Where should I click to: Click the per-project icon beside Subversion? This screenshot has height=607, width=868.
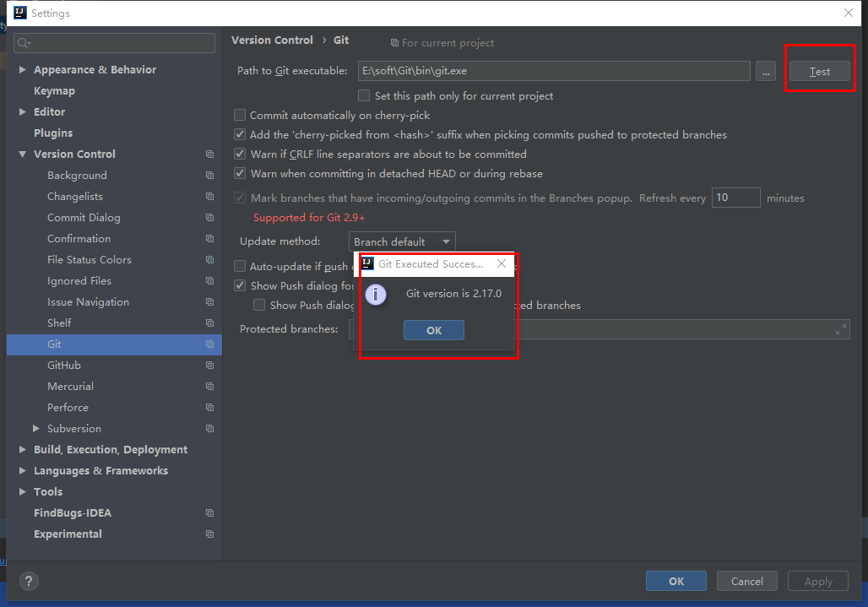click(x=209, y=429)
